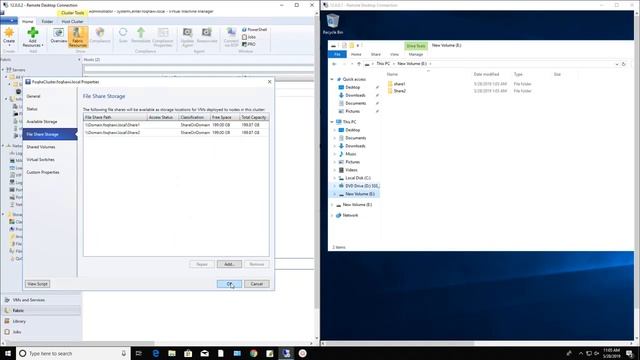Open the Jobs workspace in bottom pane

[41, 332]
